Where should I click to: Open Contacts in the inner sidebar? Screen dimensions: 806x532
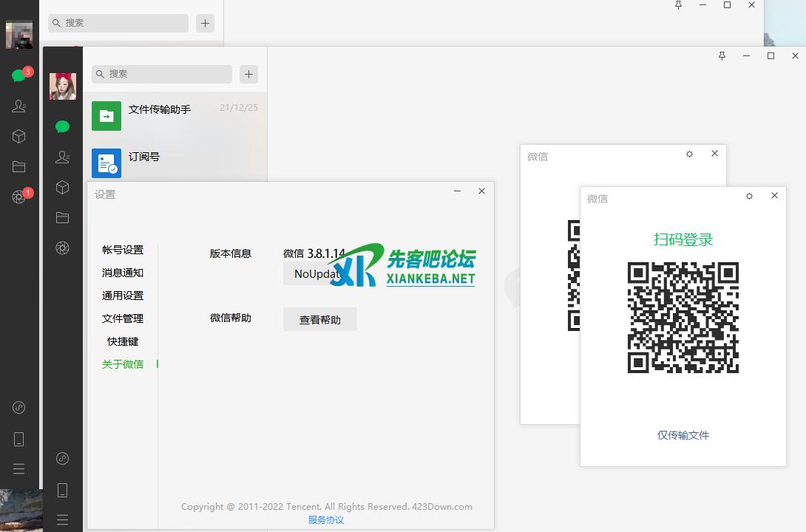[63, 157]
